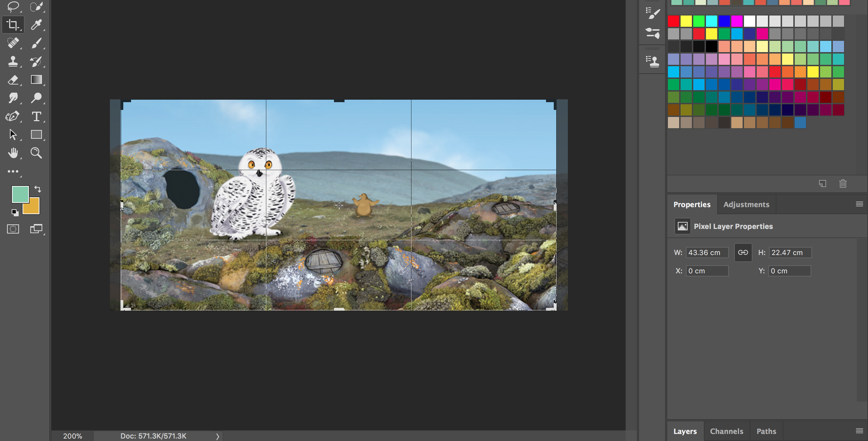Swap foreground and background colors
Viewport: 868px width, 441px height.
pyautogui.click(x=38, y=189)
